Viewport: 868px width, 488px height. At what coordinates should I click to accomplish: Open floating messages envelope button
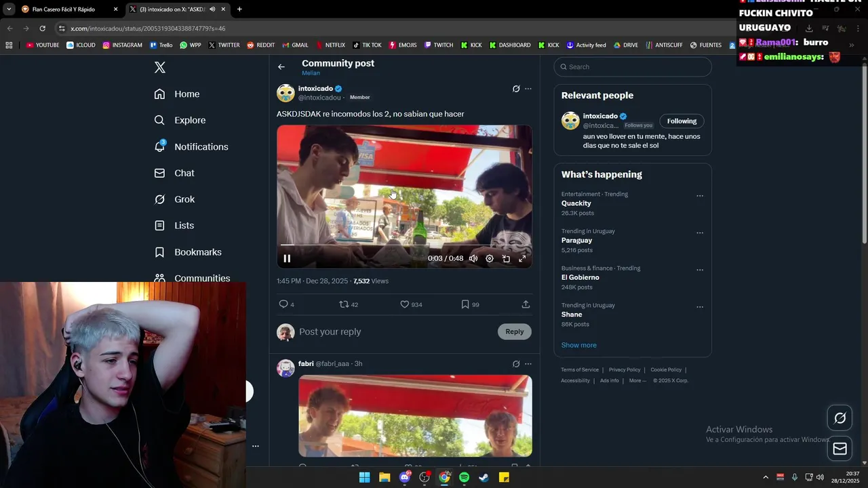[840, 449]
